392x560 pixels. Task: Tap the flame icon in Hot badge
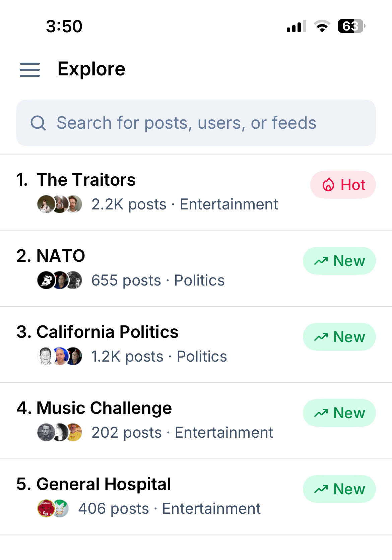pyautogui.click(x=328, y=185)
